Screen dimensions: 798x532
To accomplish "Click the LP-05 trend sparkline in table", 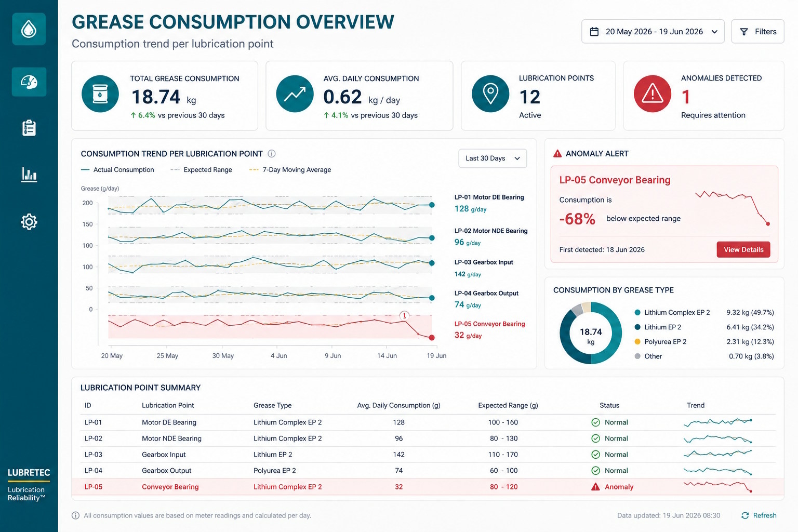I will click(717, 486).
